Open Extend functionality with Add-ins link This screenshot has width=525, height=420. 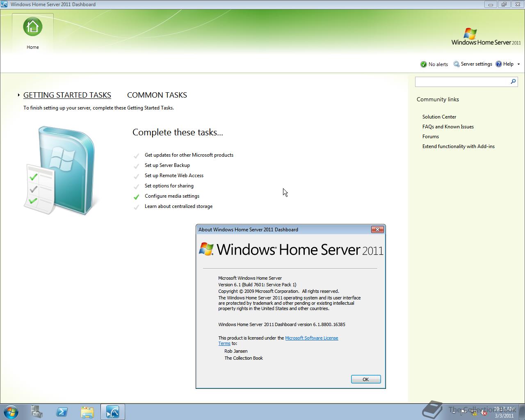tap(459, 146)
